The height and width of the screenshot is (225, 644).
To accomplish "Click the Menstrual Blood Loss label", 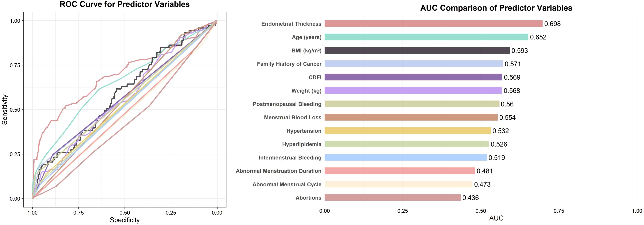I will tap(293, 117).
